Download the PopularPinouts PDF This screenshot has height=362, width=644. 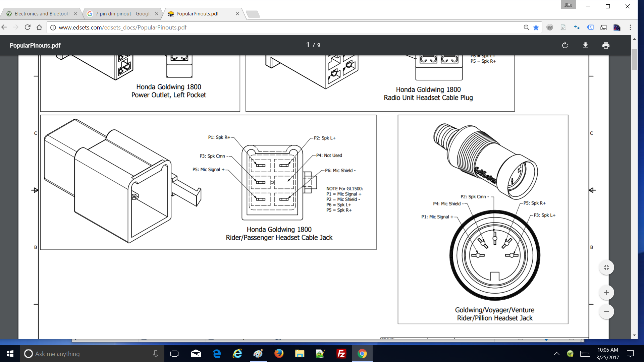585,45
